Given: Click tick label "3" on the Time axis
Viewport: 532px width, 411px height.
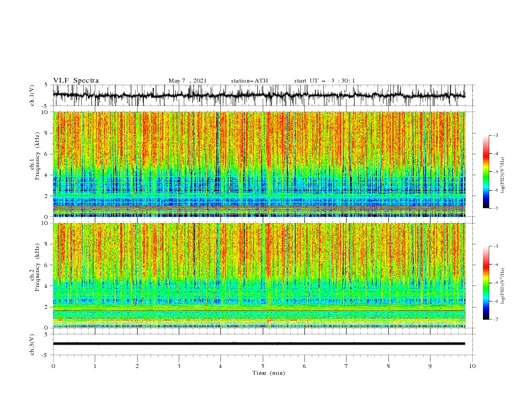Looking at the screenshot, I should pos(179,366).
